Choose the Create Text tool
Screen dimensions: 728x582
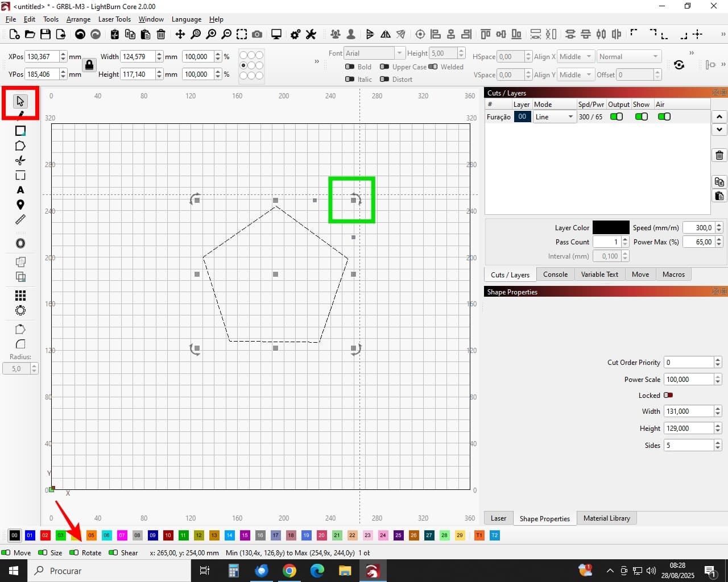click(20, 190)
